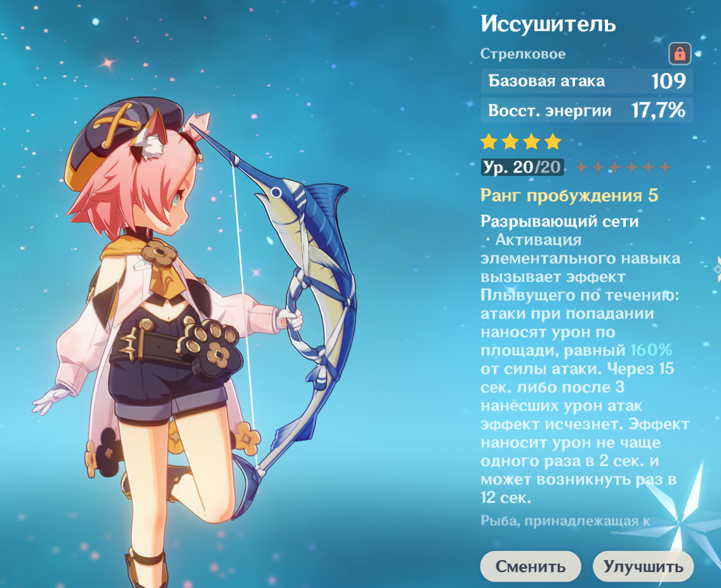Click the first gold rarity star

point(489,142)
